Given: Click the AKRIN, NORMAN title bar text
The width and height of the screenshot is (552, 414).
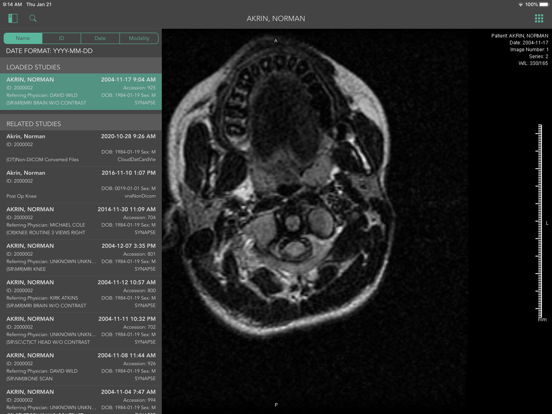Looking at the screenshot, I should click(276, 19).
